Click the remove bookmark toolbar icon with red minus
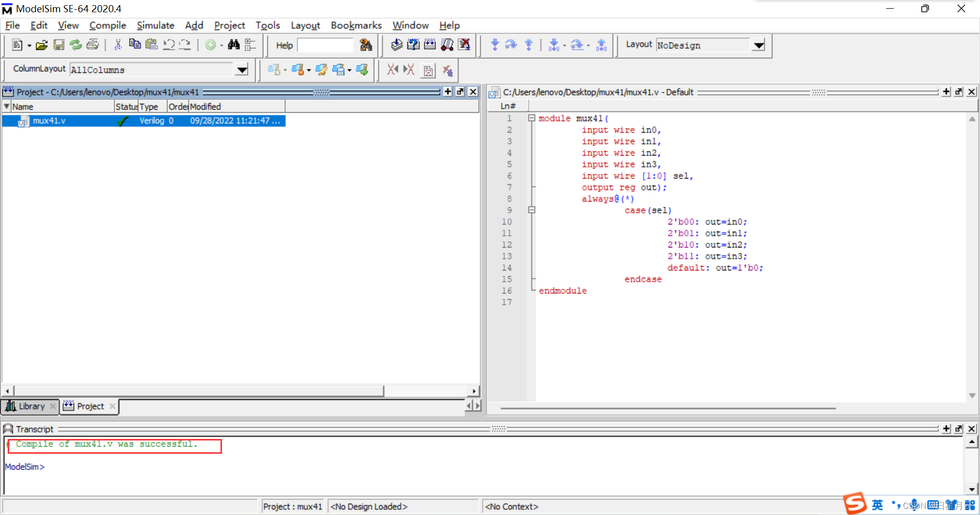The image size is (980, 515). (298, 69)
